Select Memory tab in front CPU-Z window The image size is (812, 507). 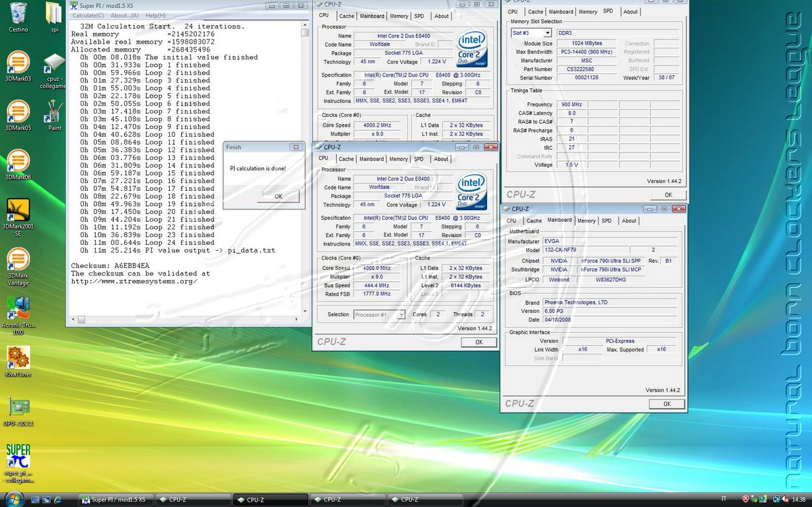point(398,159)
